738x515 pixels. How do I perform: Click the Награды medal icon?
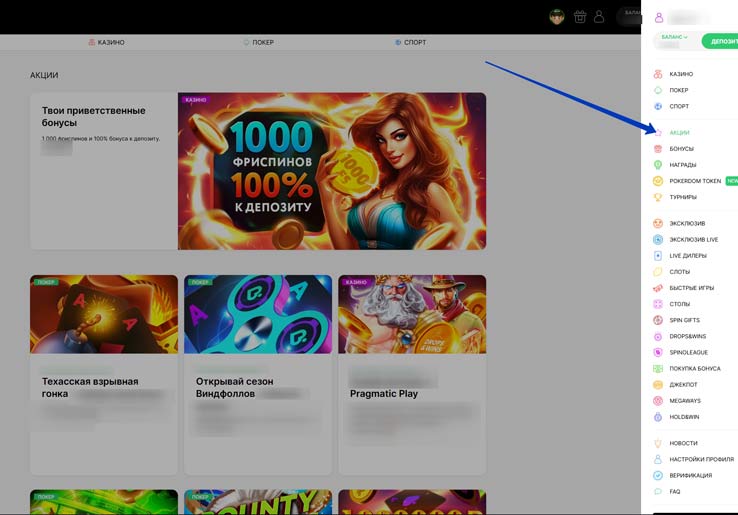coord(657,165)
